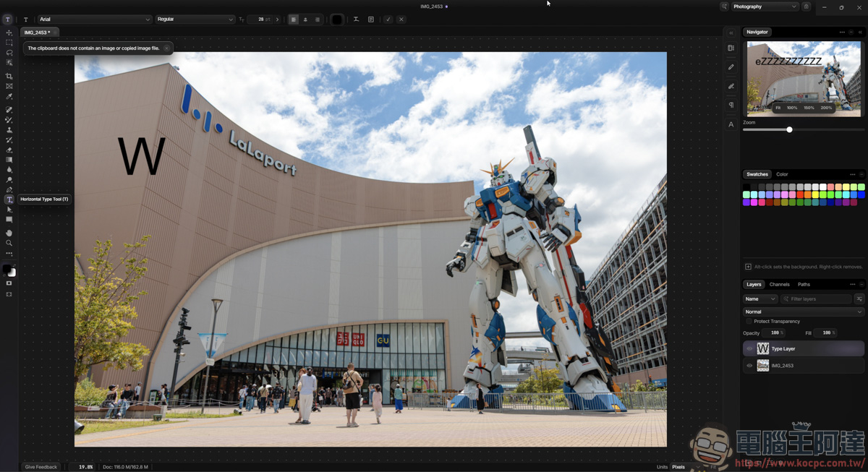Select the Gradient tool
Screen dimensions: 868x472
pos(9,160)
